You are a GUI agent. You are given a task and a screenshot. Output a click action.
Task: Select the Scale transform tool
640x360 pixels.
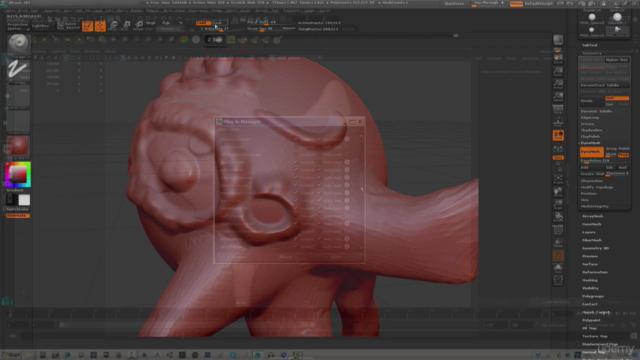click(126, 26)
